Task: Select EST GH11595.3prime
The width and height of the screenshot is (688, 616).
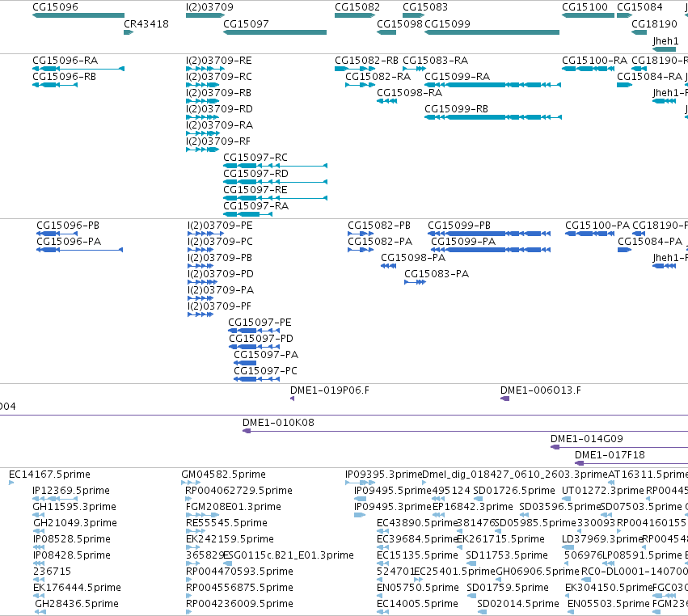Action: tap(74, 507)
